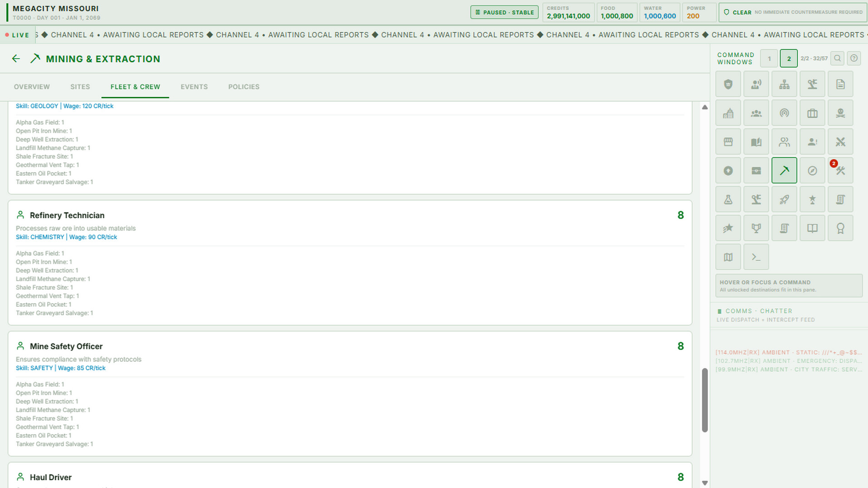Click the scrollbar down arrow
The image size is (868, 488).
pyautogui.click(x=705, y=483)
